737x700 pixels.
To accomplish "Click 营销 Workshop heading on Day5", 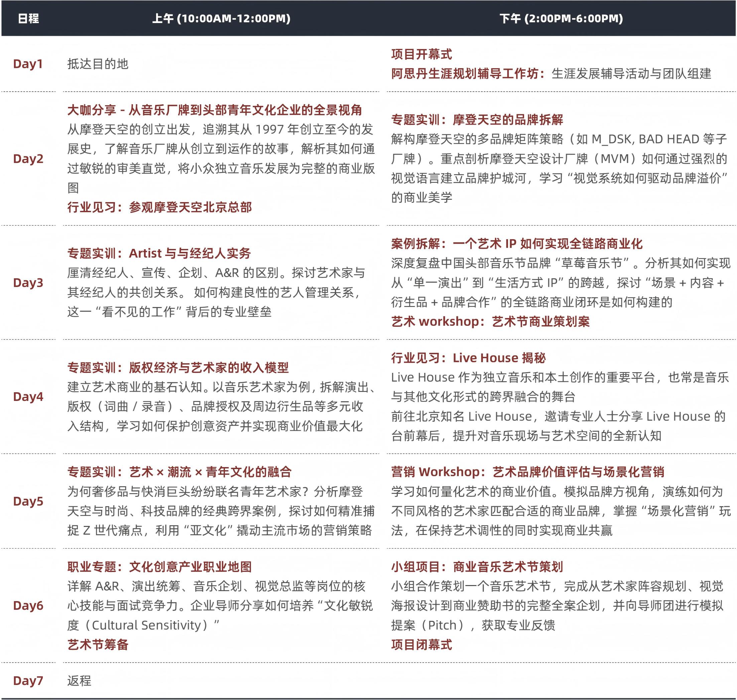I will click(x=527, y=472).
